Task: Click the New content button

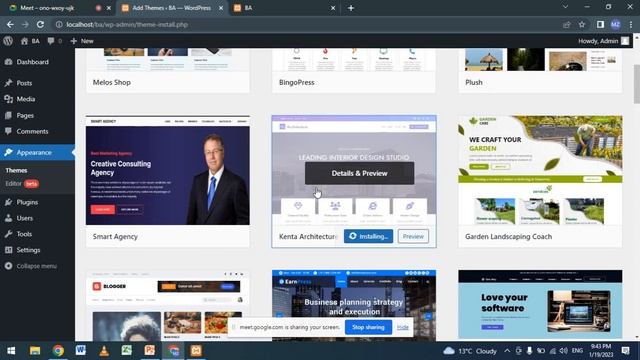Action: tap(82, 41)
